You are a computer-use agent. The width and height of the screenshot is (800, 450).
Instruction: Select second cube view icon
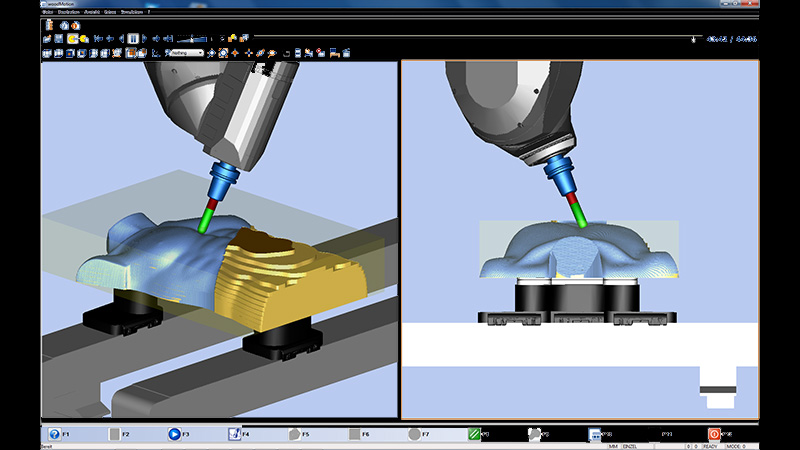59,53
